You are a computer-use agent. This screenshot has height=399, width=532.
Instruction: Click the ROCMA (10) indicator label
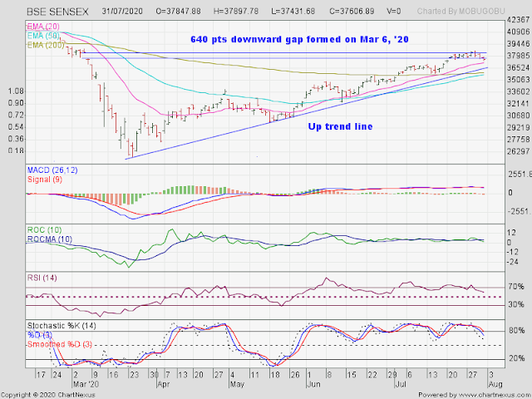[50, 239]
